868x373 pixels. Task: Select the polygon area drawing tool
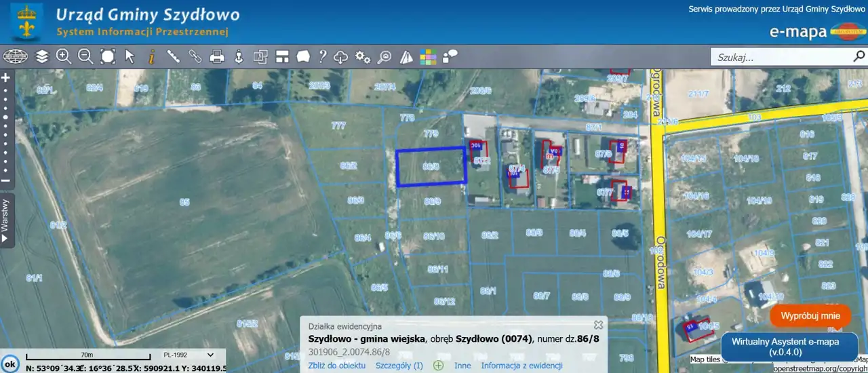303,56
